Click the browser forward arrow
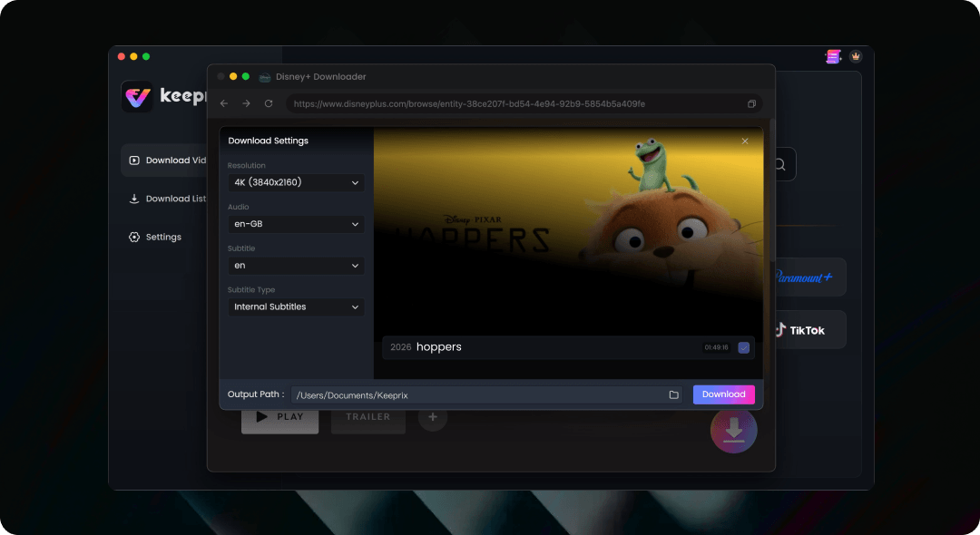Screen dimensions: 980x535 [x=246, y=103]
